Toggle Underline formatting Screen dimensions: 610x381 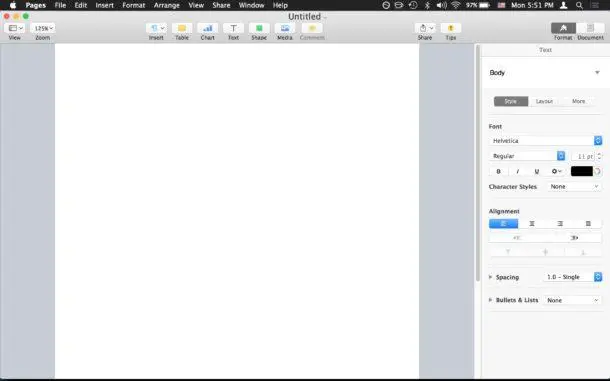click(x=536, y=171)
